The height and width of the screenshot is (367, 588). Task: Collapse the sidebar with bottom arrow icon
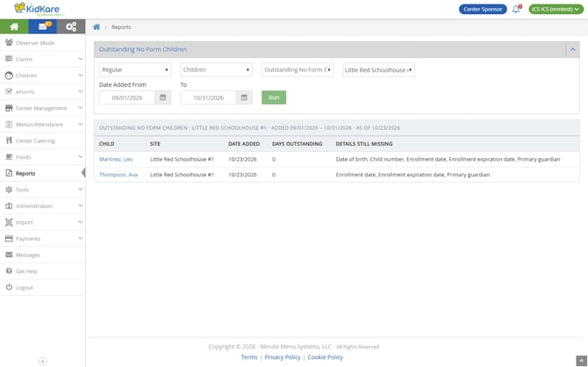[x=43, y=361]
